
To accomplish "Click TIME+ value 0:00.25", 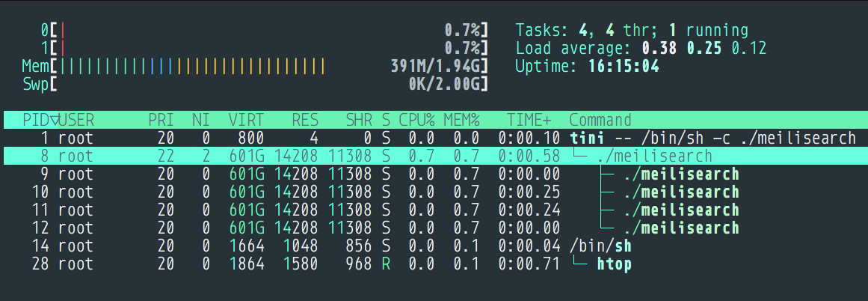I will coord(529,192).
